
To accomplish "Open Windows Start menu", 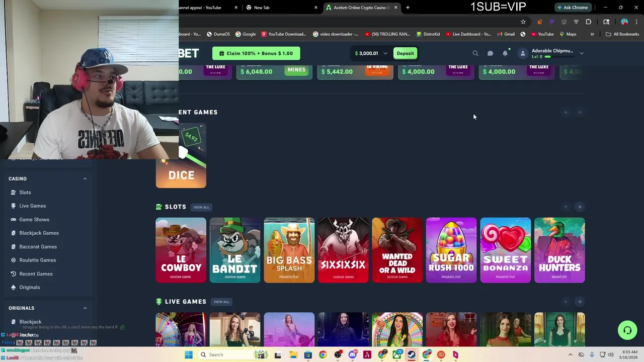I will pyautogui.click(x=189, y=354).
